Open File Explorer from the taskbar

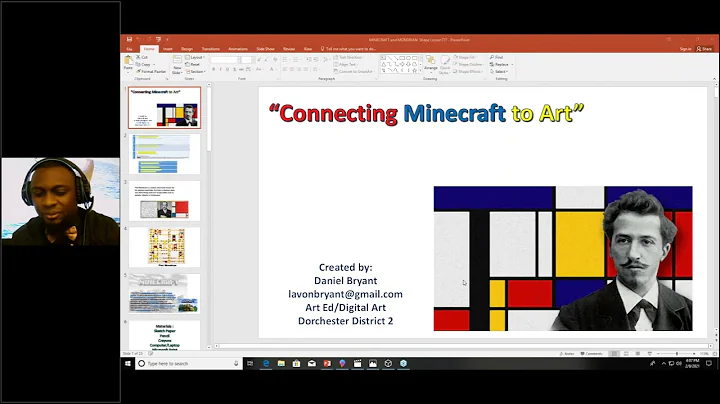(x=281, y=363)
